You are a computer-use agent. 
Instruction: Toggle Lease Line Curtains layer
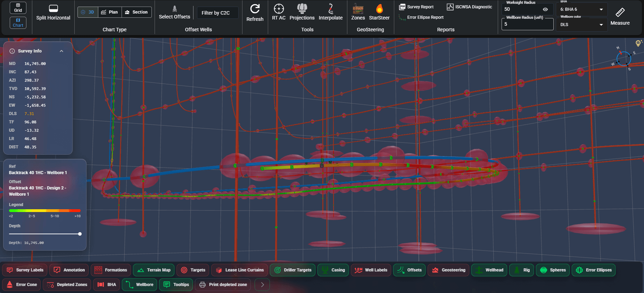[239, 270]
